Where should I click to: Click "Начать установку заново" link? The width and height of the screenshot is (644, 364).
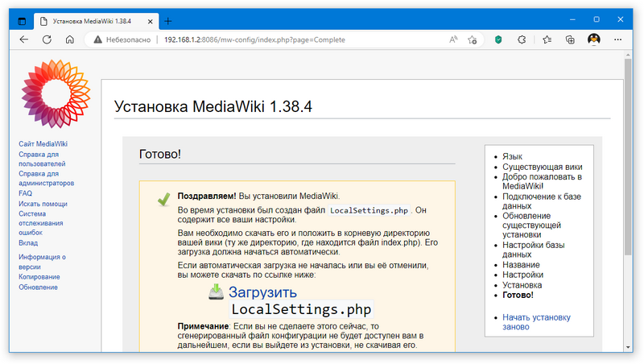536,322
